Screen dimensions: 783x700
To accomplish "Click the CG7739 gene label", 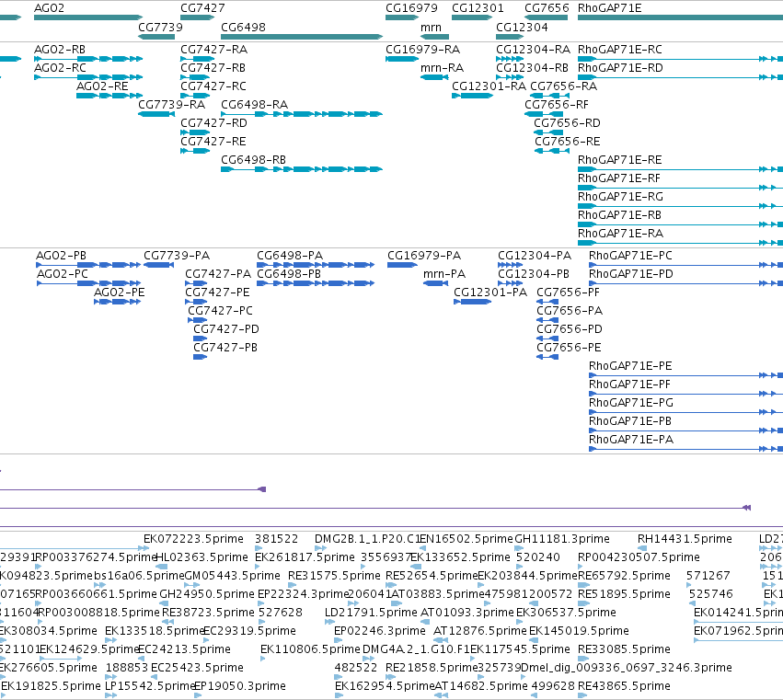I will (160, 28).
